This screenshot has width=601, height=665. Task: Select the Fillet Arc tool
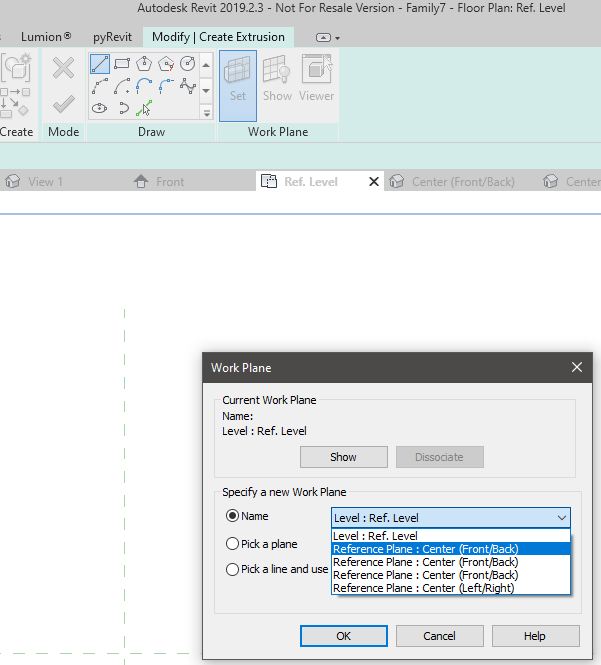coord(166,86)
